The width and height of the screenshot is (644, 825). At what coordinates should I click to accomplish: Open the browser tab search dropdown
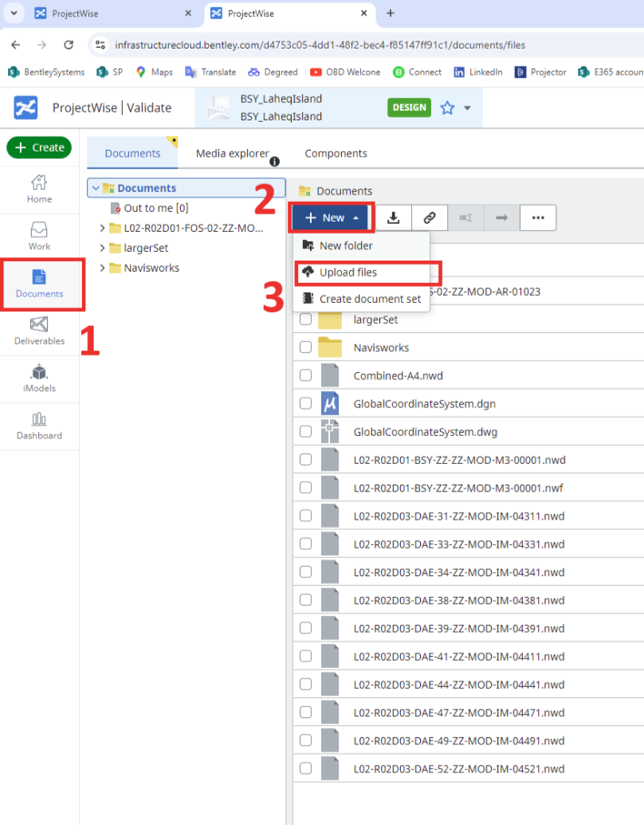click(14, 14)
